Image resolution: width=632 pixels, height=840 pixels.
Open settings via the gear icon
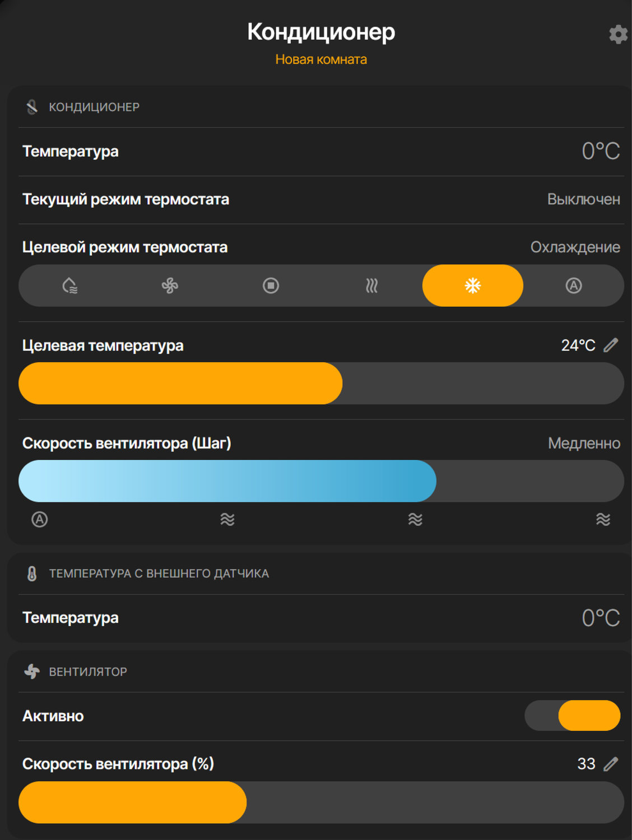pos(618,34)
